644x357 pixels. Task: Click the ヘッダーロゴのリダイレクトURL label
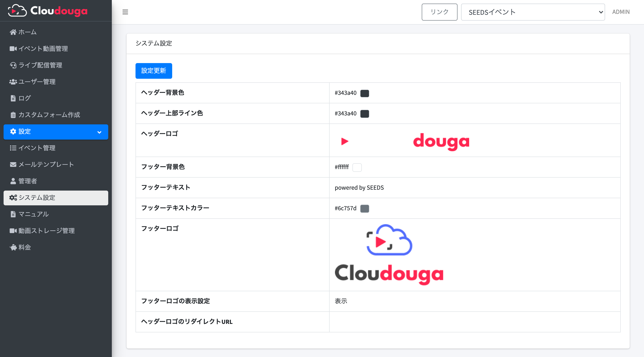[187, 321]
